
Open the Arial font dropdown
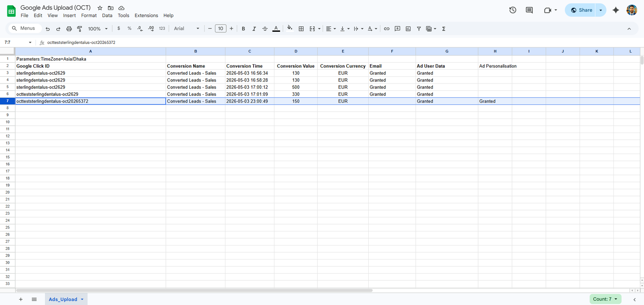click(x=187, y=29)
